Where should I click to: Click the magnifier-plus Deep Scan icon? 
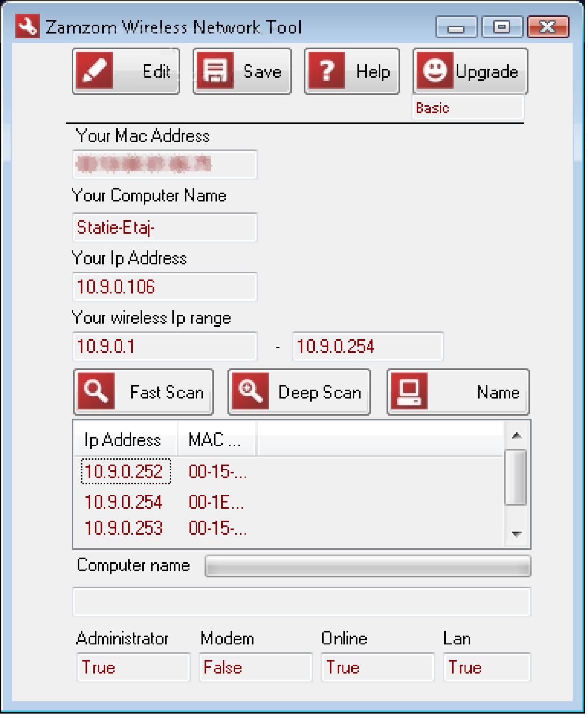pyautogui.click(x=250, y=391)
